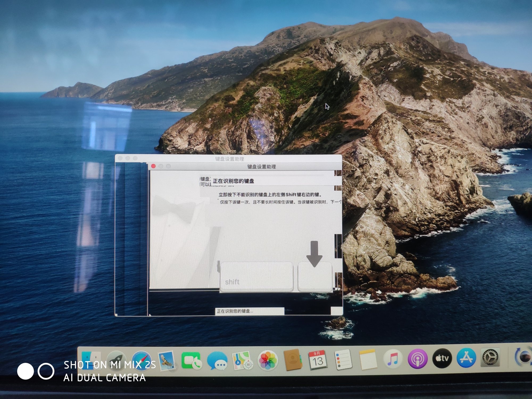The width and height of the screenshot is (532, 399).
Task: Launch Launchpad from the dock
Action: pyautogui.click(x=116, y=360)
